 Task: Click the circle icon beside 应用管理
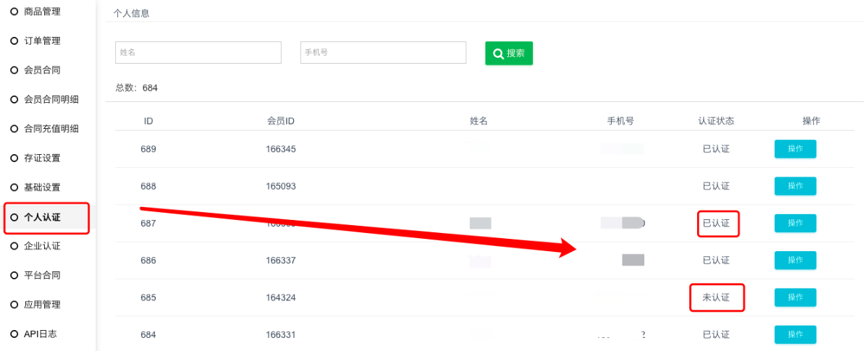(x=14, y=305)
